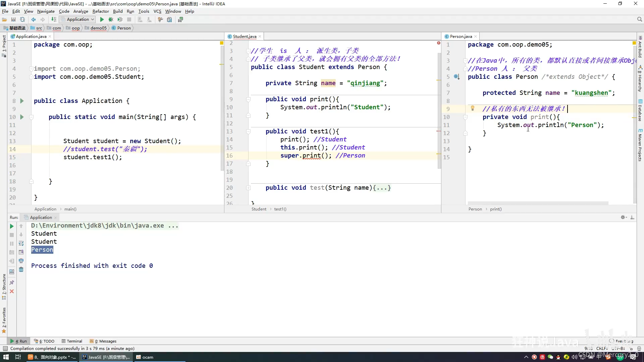Open the Event Log

[x=621, y=341]
